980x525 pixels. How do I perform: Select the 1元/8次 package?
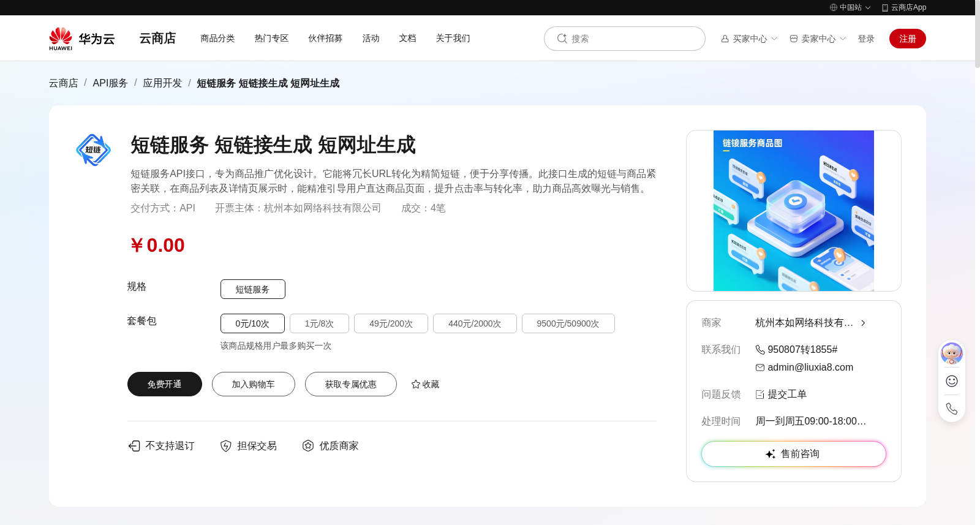[x=319, y=323]
